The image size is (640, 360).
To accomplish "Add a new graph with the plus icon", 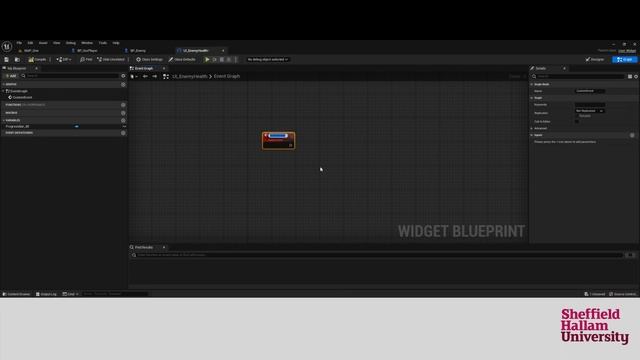I will tap(123, 84).
